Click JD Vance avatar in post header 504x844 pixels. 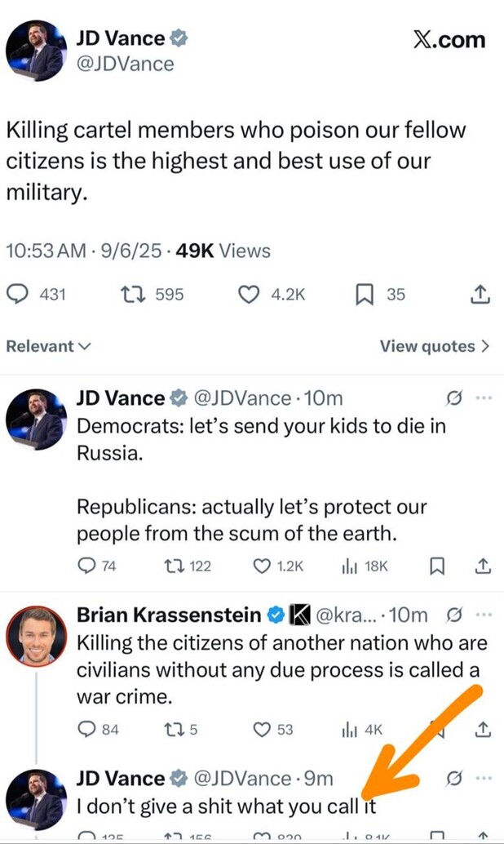tap(36, 51)
